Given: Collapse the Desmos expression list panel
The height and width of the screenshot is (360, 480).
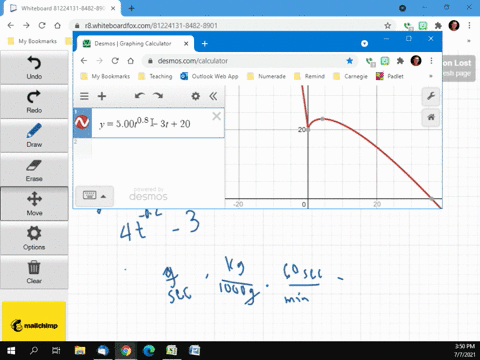Looking at the screenshot, I should 213,96.
